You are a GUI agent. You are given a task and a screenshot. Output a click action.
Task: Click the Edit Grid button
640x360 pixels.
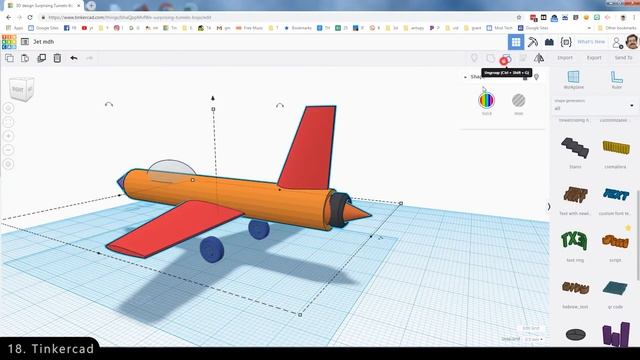point(531,328)
